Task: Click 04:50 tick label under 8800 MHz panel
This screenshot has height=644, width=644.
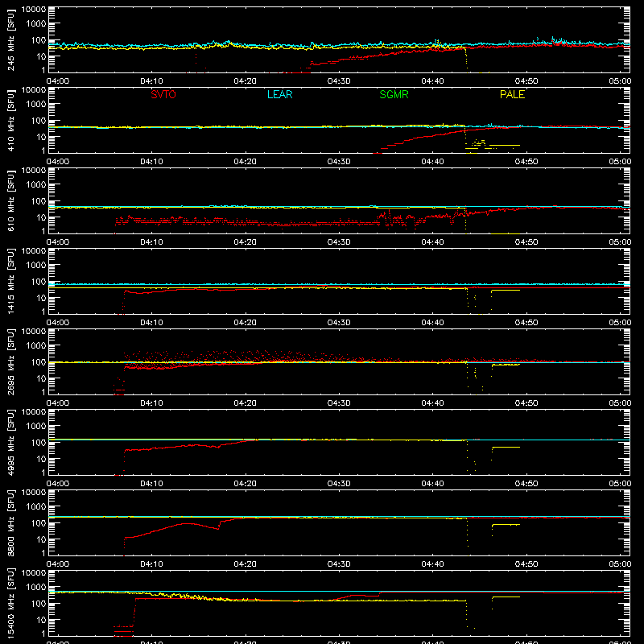Action: (x=526, y=564)
